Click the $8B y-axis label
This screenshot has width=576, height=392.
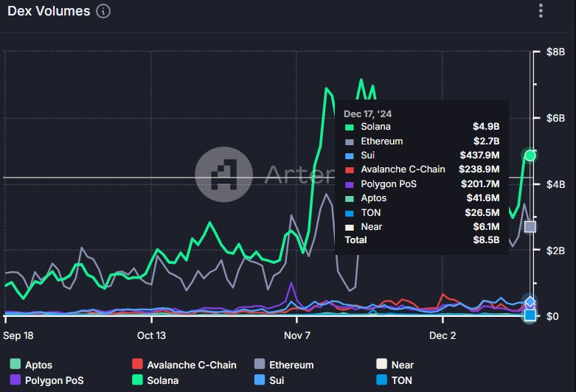tap(555, 52)
